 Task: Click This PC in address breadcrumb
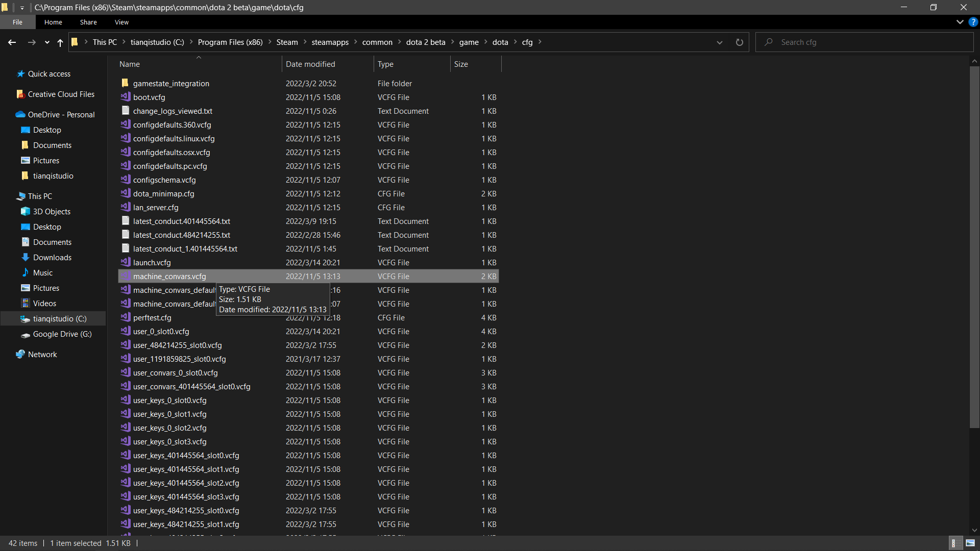105,42
